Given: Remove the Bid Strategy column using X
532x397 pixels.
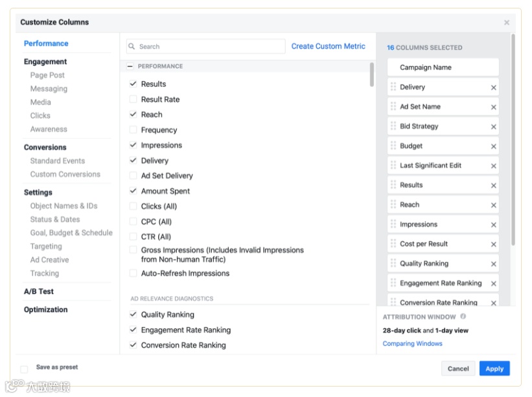Looking at the screenshot, I should pos(494,127).
